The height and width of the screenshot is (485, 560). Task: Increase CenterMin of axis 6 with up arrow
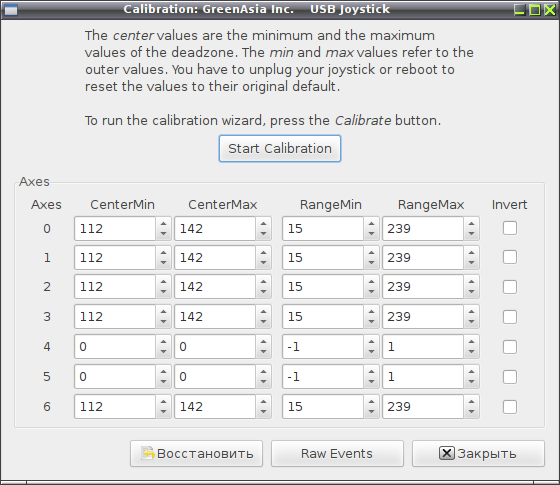coord(164,402)
